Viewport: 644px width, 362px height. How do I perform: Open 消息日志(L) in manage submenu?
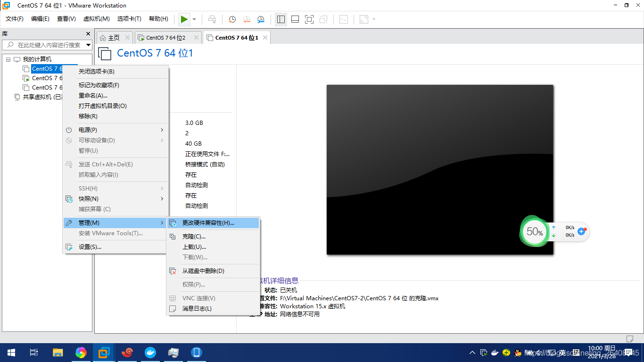[x=213, y=309]
